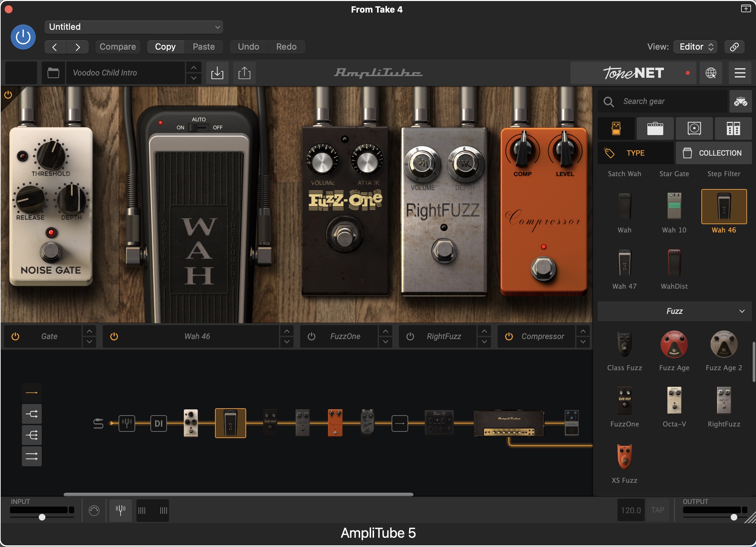Screen dimensions: 756x547
Task: Click the save preset download icon
Action: coord(217,73)
